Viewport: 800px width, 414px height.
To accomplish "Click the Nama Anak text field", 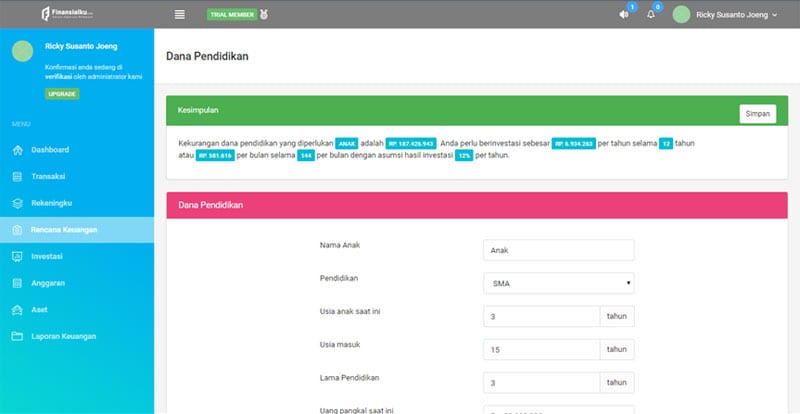I will [558, 251].
